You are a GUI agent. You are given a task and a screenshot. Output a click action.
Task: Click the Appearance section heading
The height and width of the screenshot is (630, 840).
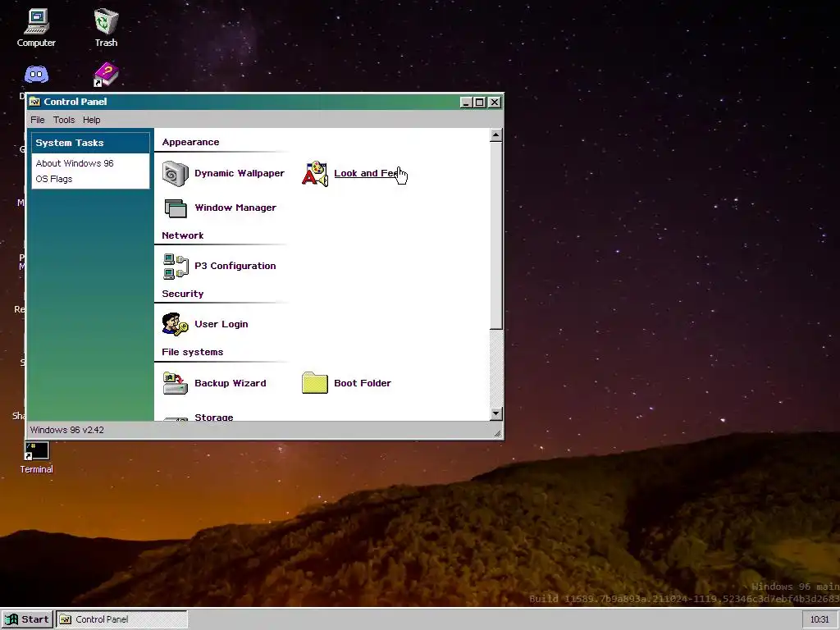190,142
